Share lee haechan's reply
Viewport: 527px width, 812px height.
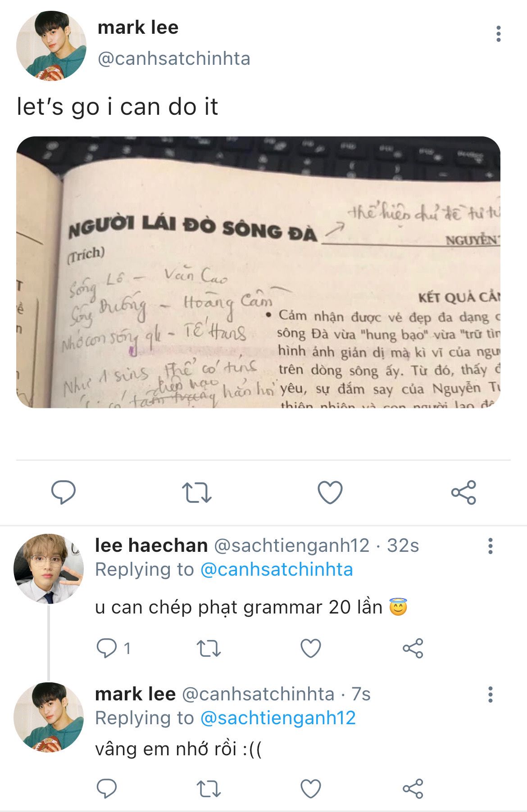coord(413,649)
